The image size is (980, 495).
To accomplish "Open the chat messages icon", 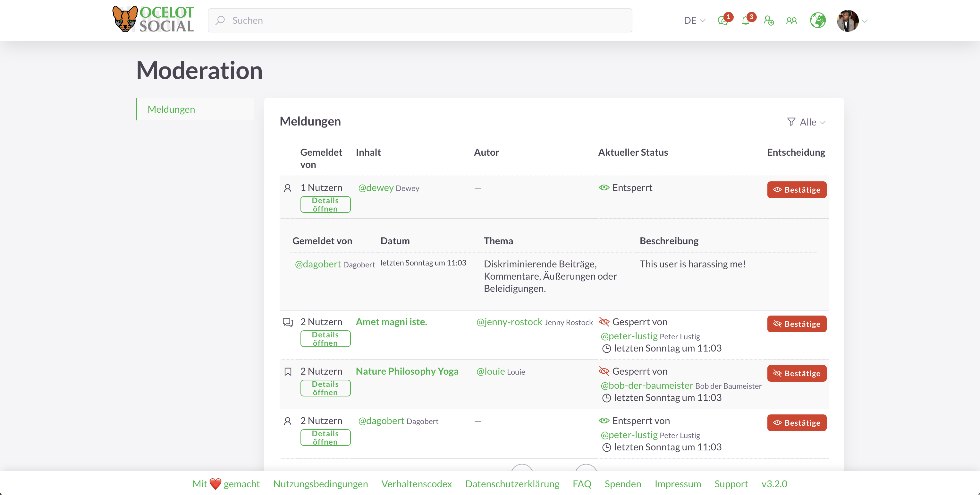I will pos(722,21).
